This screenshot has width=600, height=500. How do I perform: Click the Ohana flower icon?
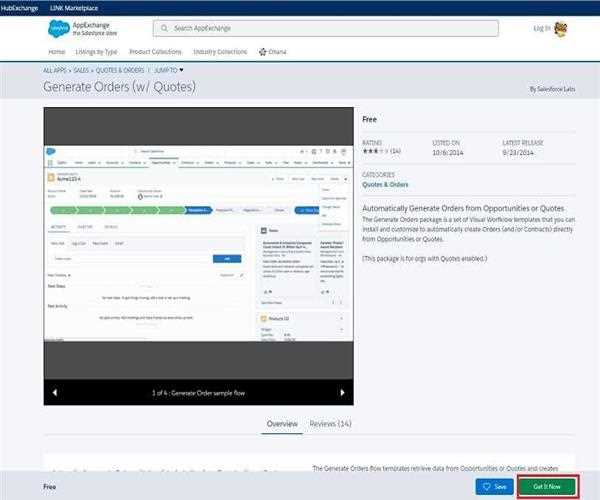(262, 52)
